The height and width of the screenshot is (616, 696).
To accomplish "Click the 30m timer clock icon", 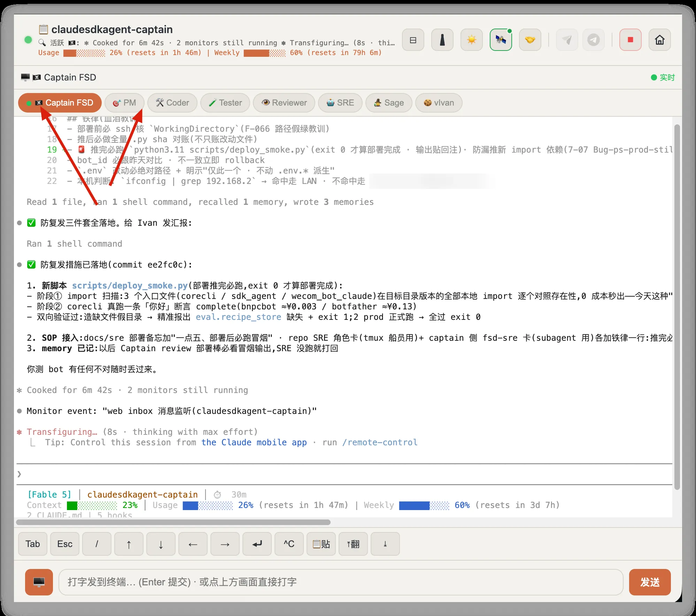I will [217, 495].
